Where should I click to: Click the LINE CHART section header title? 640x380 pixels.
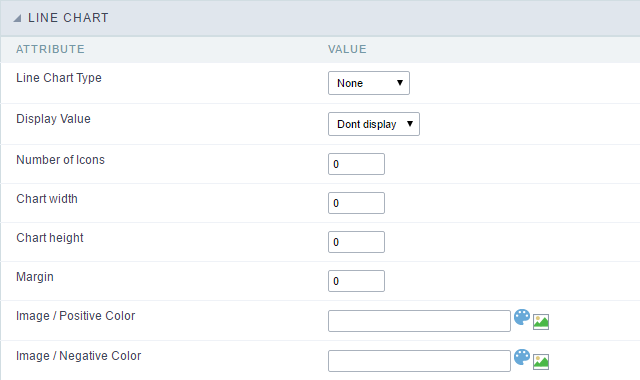coord(68,18)
